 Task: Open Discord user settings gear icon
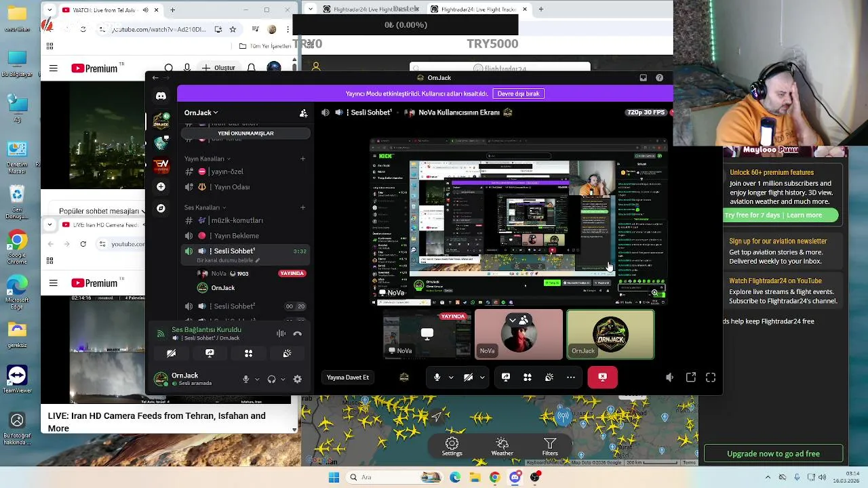point(297,380)
